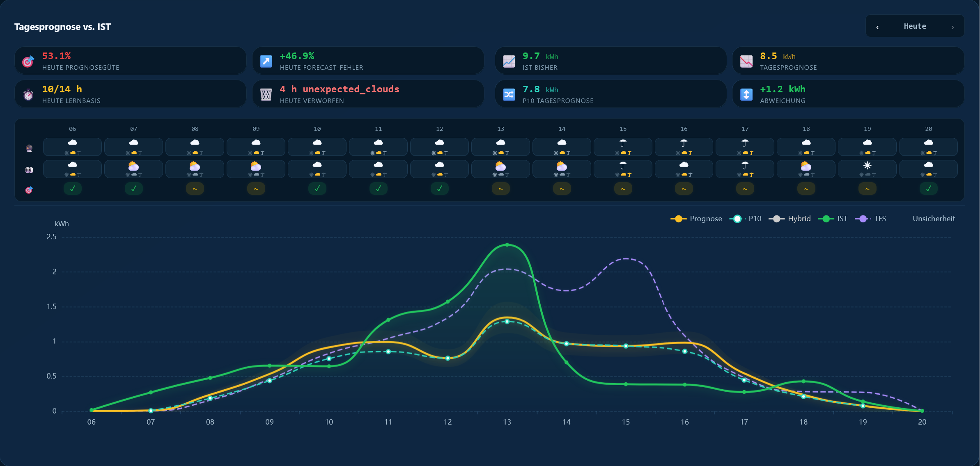The width and height of the screenshot is (980, 466).
Task: Toggle the Prognose series in chart legend
Action: tap(696, 219)
